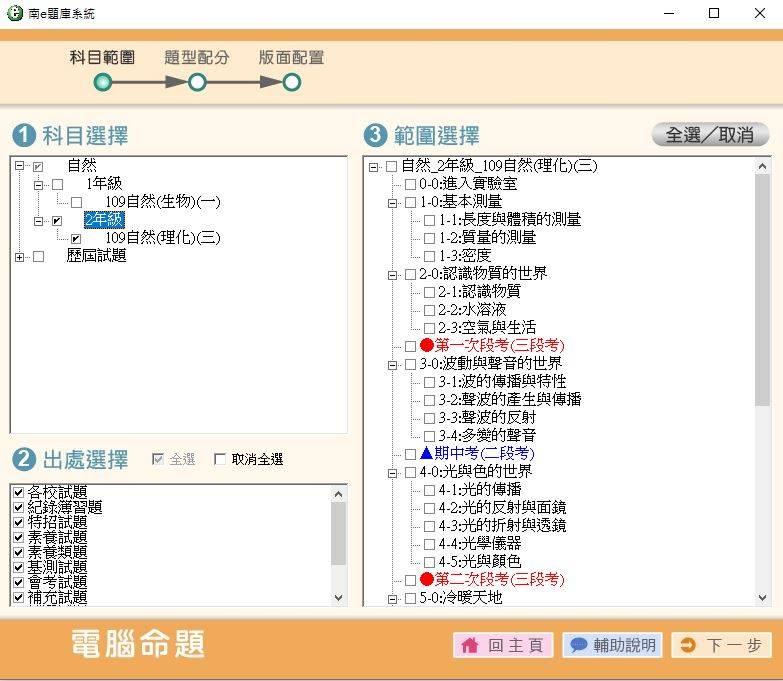Click range list scrollbar down arrow
Viewport: 783px width, 681px height.
[x=762, y=598]
